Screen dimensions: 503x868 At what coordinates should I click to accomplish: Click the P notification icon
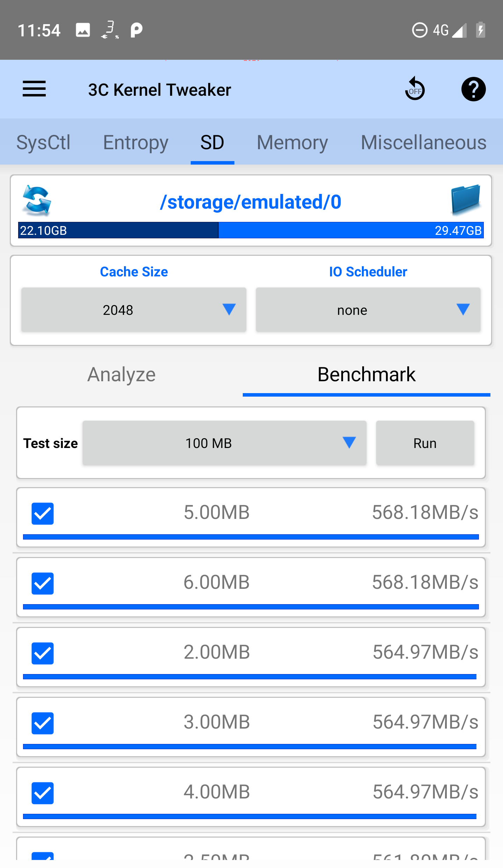(136, 30)
